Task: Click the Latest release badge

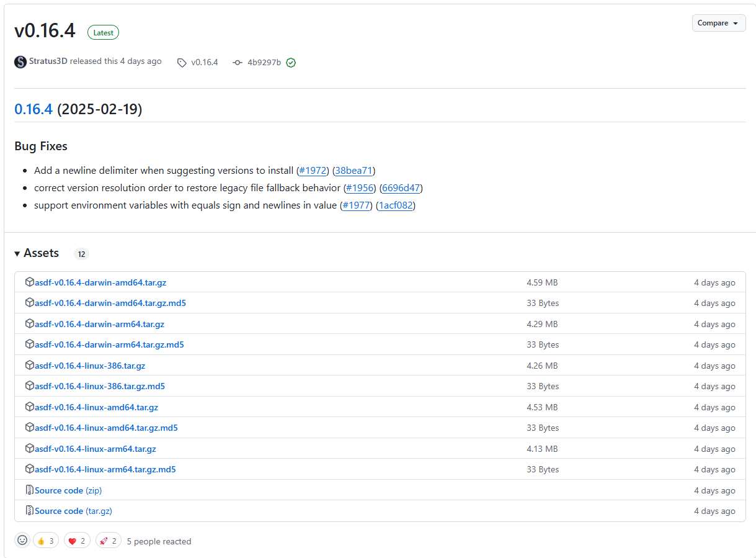Action: pyautogui.click(x=103, y=32)
